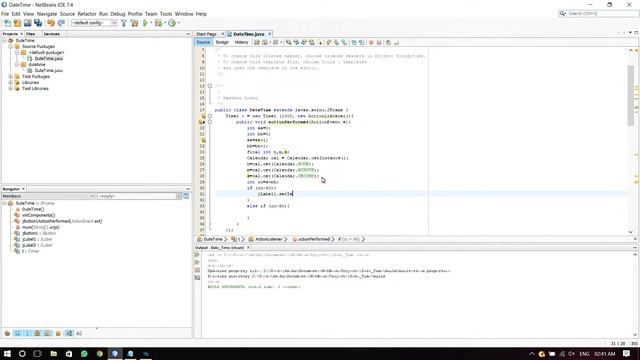The height and width of the screenshot is (360, 640).
Task: Open the Chrome taskbar icon
Action: click(x=100, y=354)
